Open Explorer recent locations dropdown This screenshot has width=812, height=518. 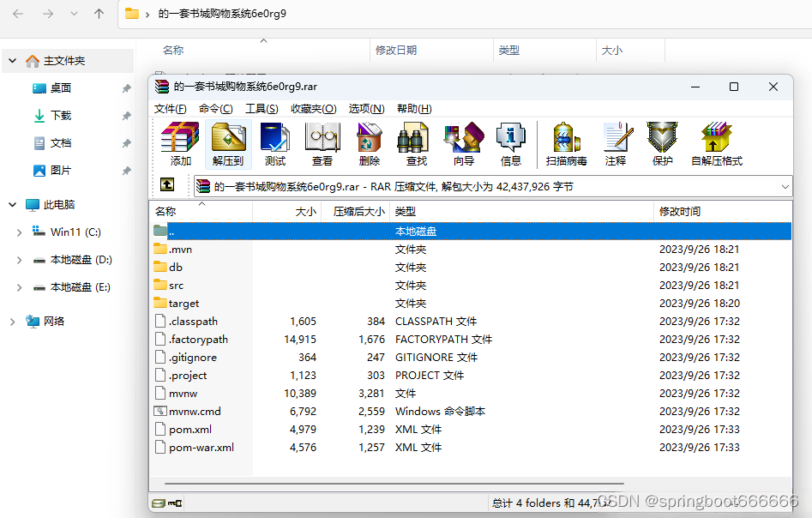point(74,14)
